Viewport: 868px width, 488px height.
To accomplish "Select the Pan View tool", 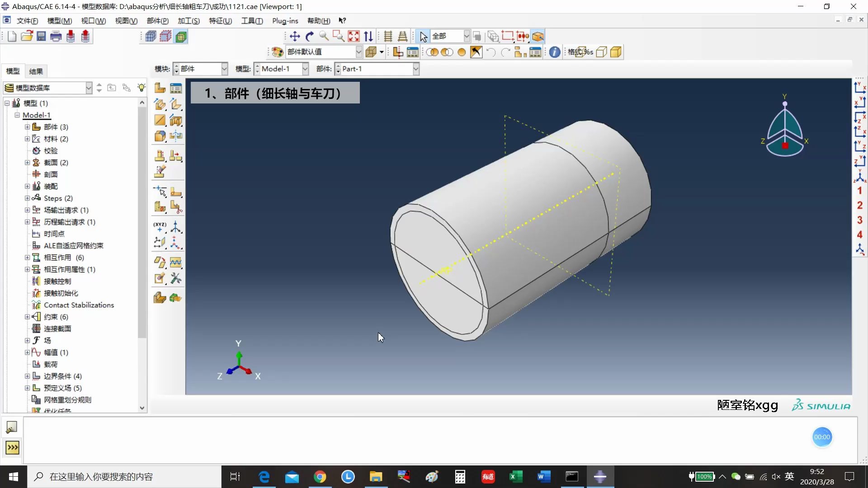I will [295, 37].
